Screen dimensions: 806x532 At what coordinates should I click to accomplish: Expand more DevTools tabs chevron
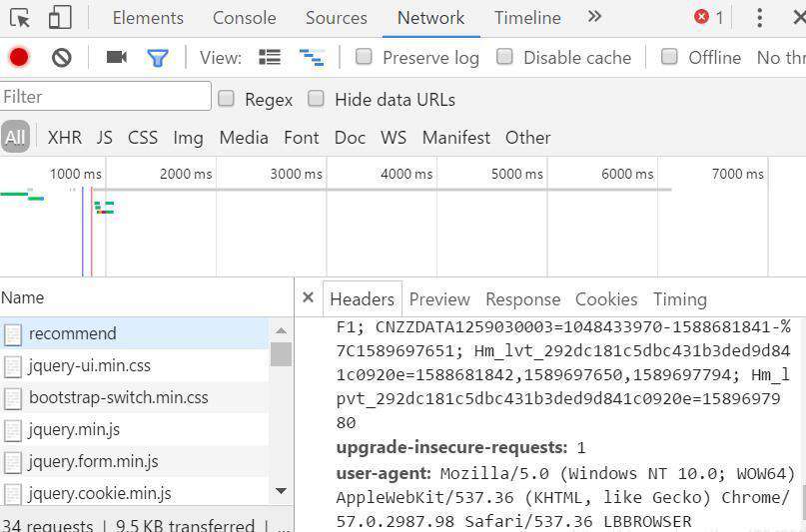pos(594,17)
